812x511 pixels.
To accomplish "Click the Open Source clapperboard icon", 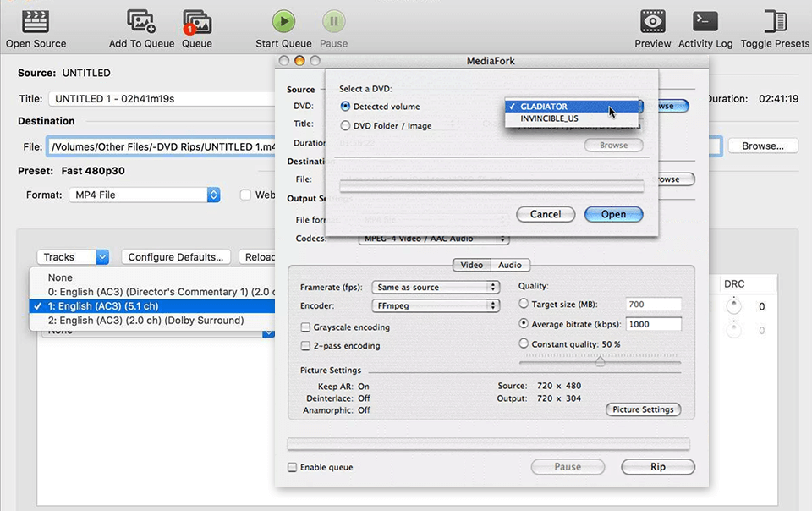I will click(36, 22).
